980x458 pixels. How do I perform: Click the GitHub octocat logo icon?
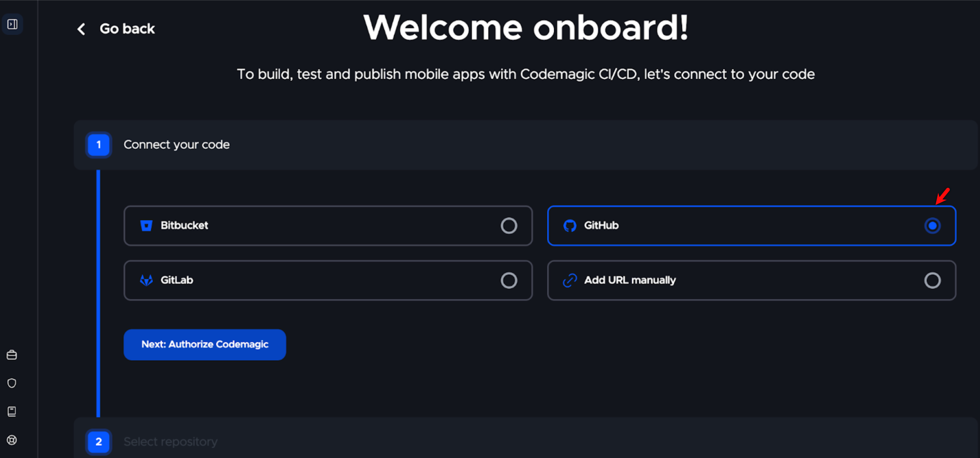[569, 225]
